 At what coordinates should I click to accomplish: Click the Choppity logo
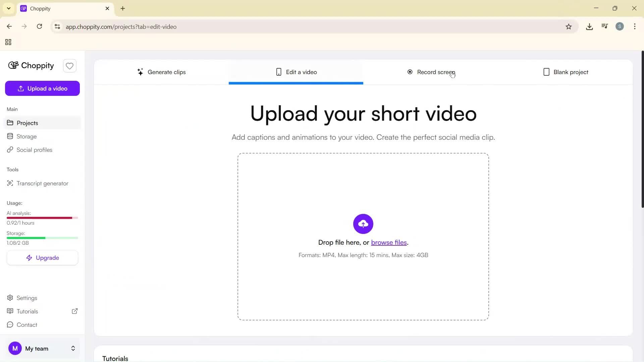[x=31, y=65]
